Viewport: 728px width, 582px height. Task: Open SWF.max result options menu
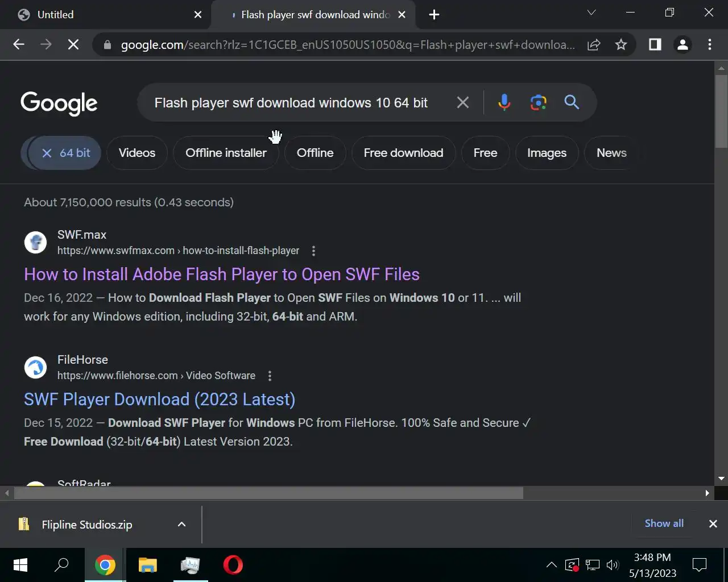click(313, 251)
